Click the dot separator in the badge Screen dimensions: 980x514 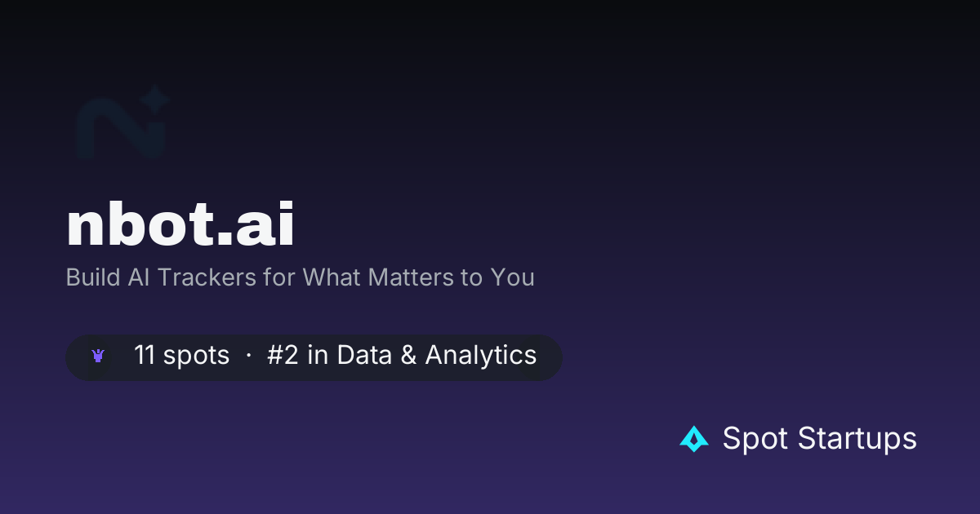click(x=248, y=357)
